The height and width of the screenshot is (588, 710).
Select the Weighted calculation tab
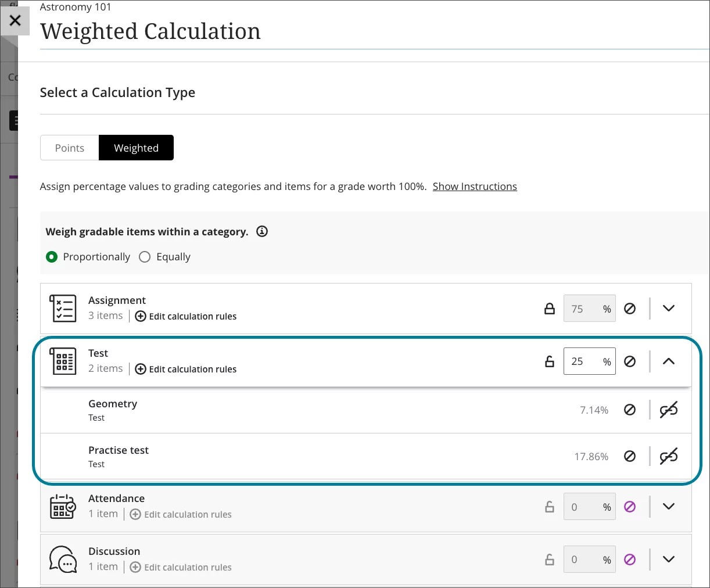(136, 148)
